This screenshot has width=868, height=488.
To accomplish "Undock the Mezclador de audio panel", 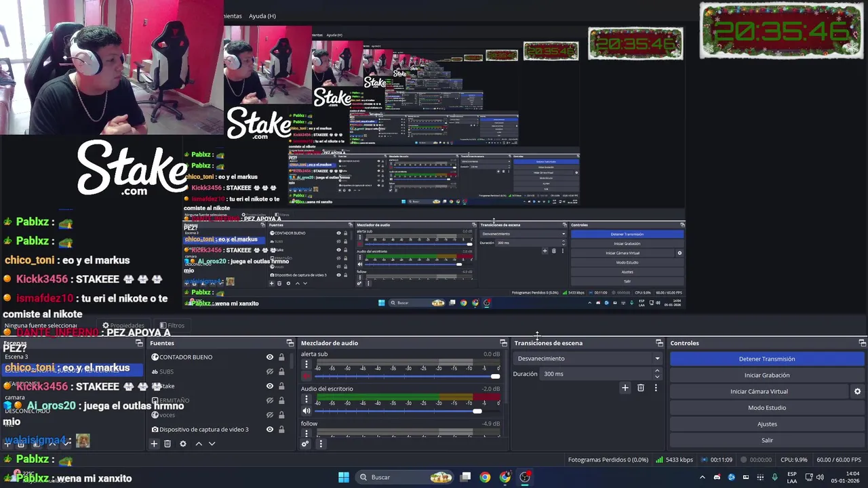I will 503,343.
